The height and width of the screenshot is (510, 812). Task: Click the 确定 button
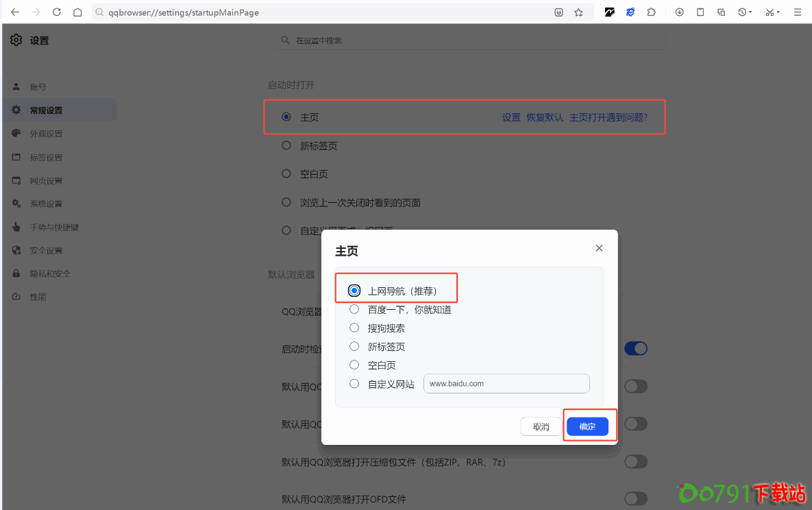click(x=587, y=426)
